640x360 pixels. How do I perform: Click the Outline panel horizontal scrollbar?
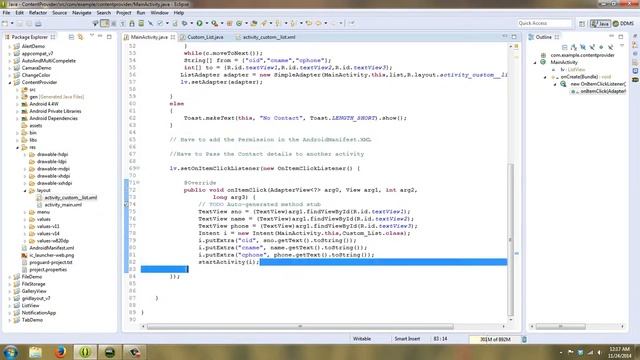560,327
